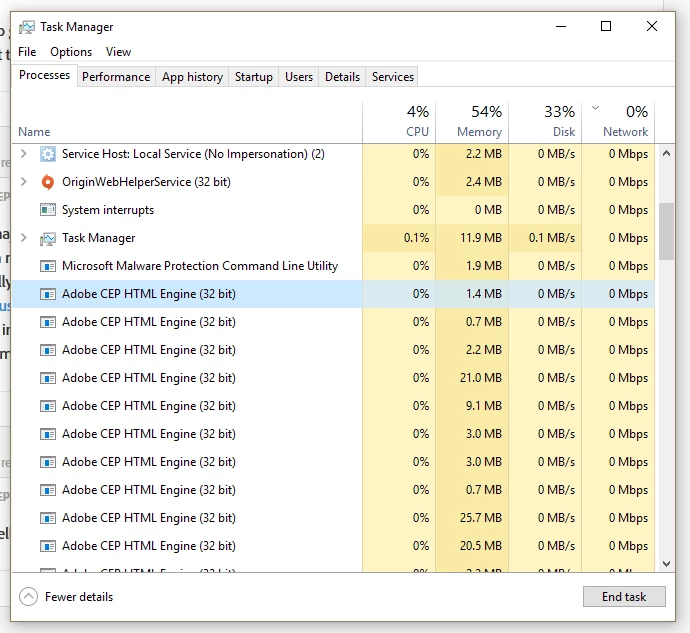
Task: Maximize the Task Manager window
Action: click(606, 26)
